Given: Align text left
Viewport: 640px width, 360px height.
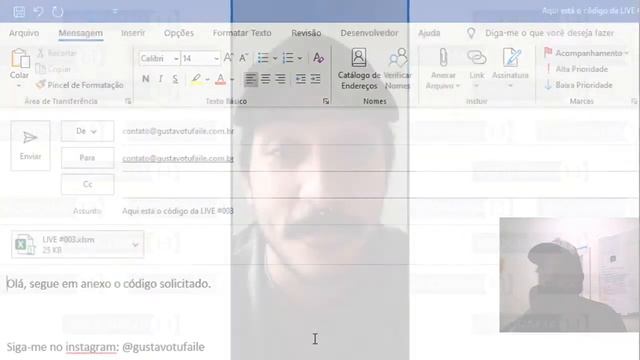Looking at the screenshot, I should coord(251,79).
